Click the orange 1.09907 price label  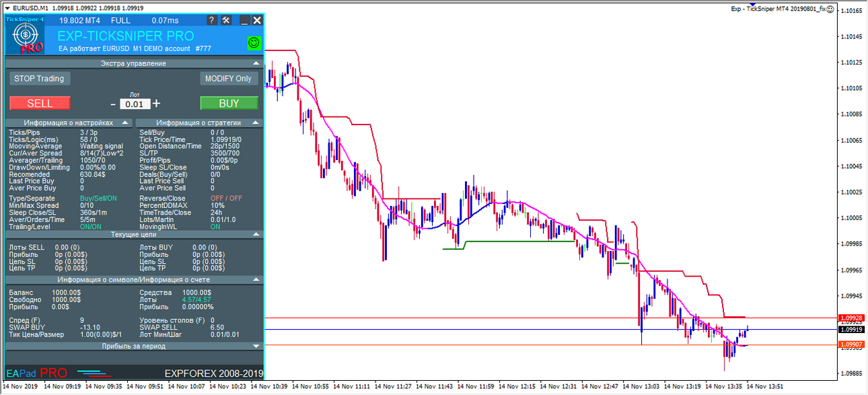pos(851,345)
